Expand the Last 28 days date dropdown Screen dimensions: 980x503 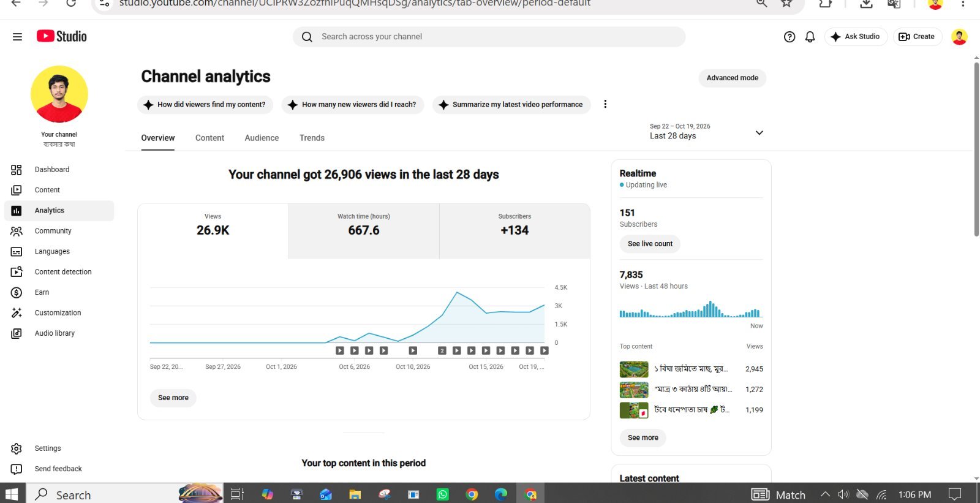point(707,132)
